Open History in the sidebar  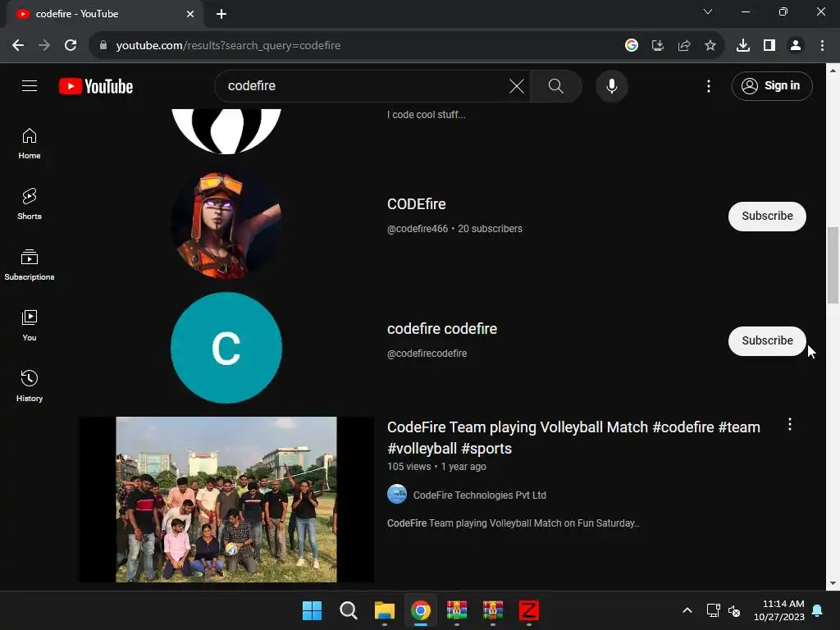pyautogui.click(x=30, y=386)
